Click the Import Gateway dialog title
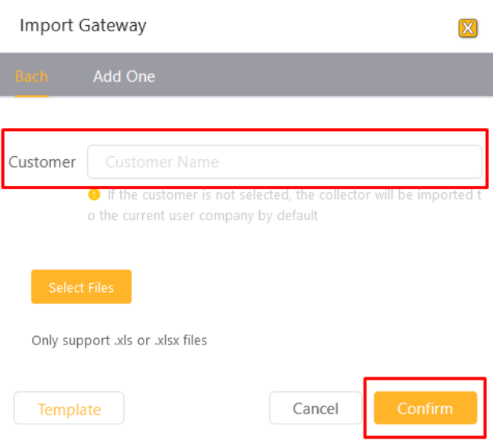 [83, 25]
